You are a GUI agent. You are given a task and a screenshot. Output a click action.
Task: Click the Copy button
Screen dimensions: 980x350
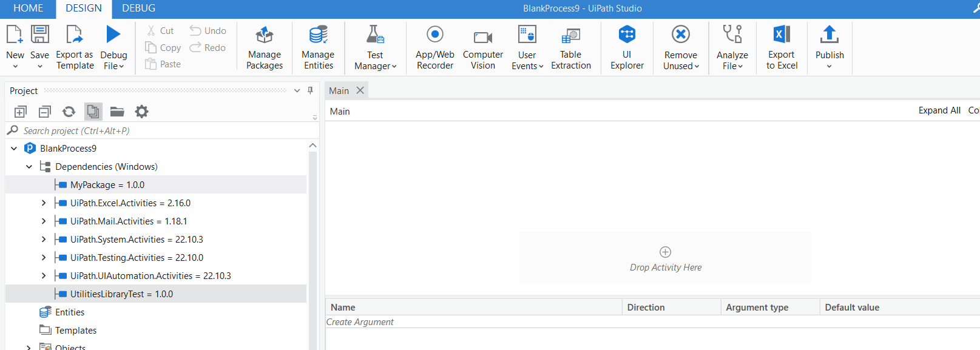click(x=163, y=47)
